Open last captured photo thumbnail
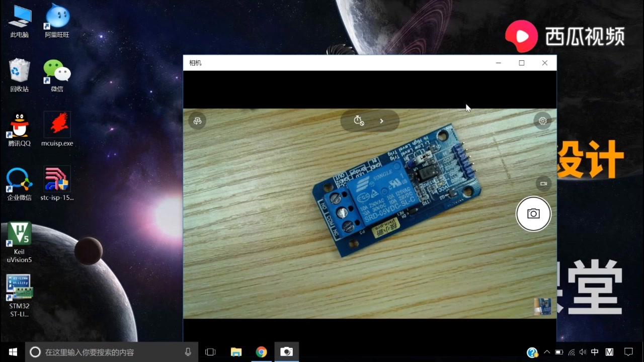The image size is (644, 362). pyautogui.click(x=542, y=306)
